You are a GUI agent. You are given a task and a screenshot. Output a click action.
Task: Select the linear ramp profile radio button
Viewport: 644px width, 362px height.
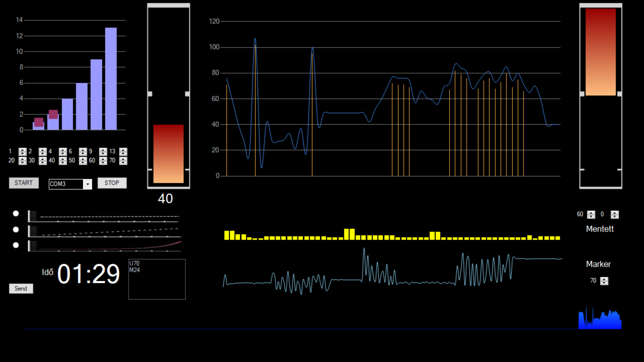[16, 230]
